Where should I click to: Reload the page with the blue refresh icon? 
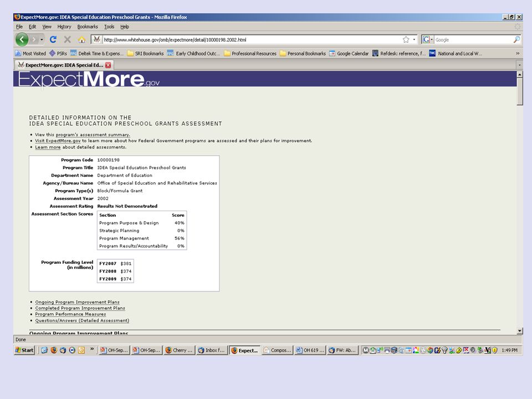(x=53, y=40)
